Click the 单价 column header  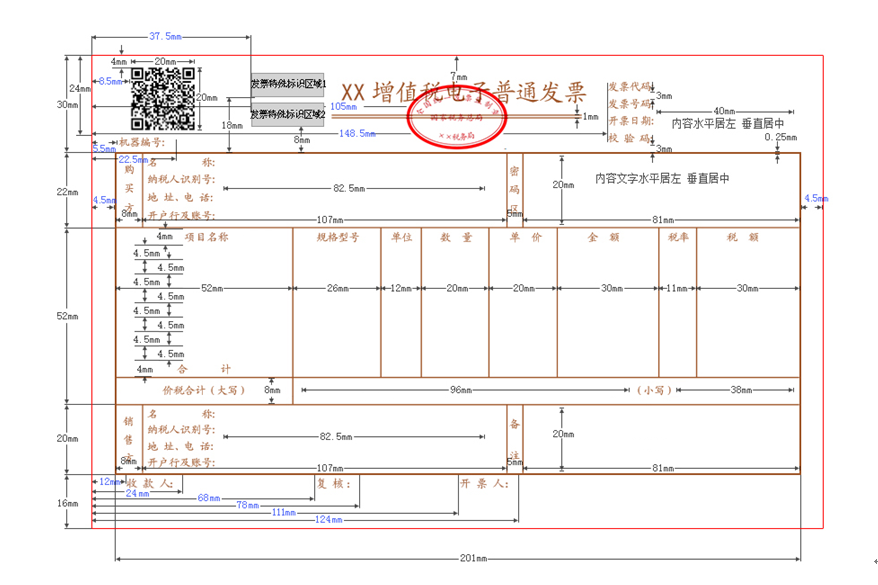[x=525, y=237]
